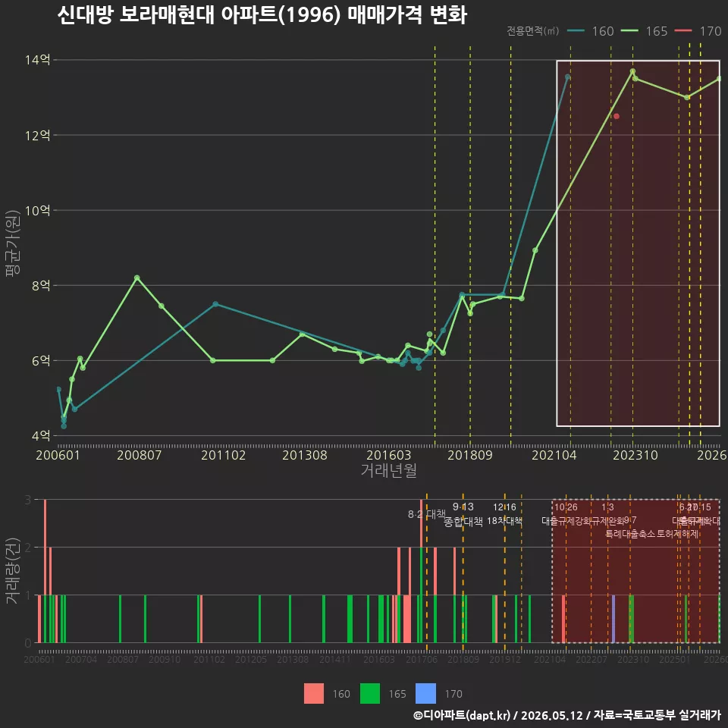Click the tallest red volume bar at 200601
This screenshot has width=728, height=728.
click(x=45, y=571)
